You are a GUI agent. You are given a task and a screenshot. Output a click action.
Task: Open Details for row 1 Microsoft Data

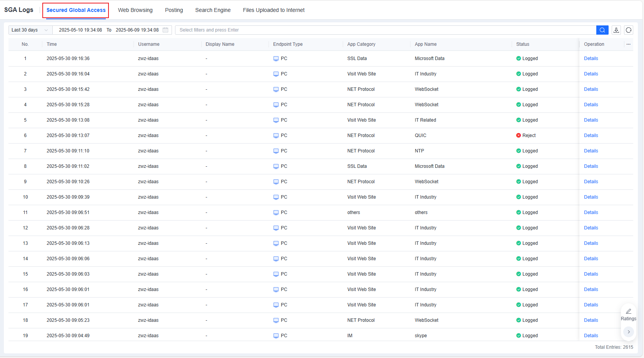[591, 59]
